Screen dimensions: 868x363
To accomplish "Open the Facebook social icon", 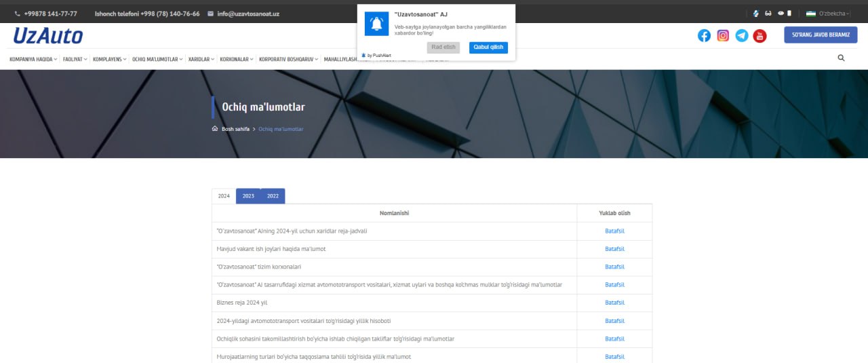I will click(x=704, y=35).
